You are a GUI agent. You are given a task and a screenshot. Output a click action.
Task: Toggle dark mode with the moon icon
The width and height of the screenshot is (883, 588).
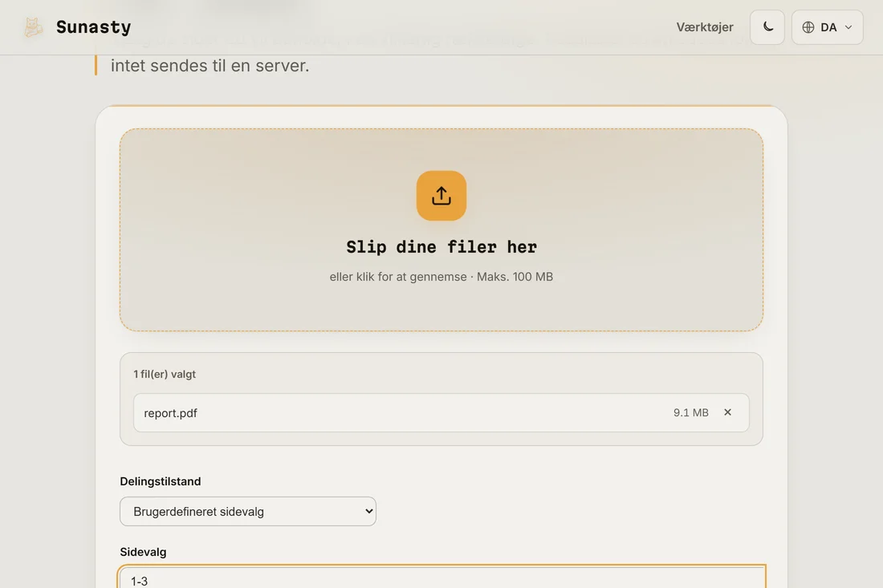click(767, 27)
